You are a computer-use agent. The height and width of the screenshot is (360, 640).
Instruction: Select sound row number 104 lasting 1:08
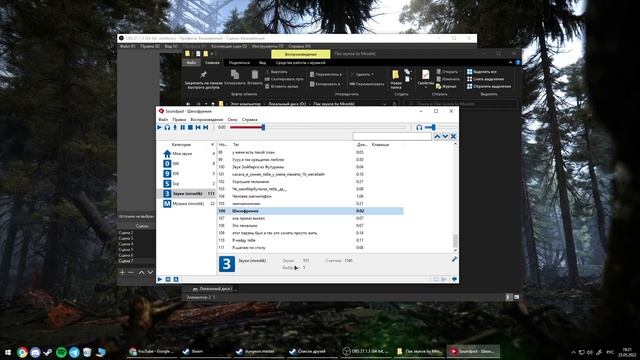point(310,196)
